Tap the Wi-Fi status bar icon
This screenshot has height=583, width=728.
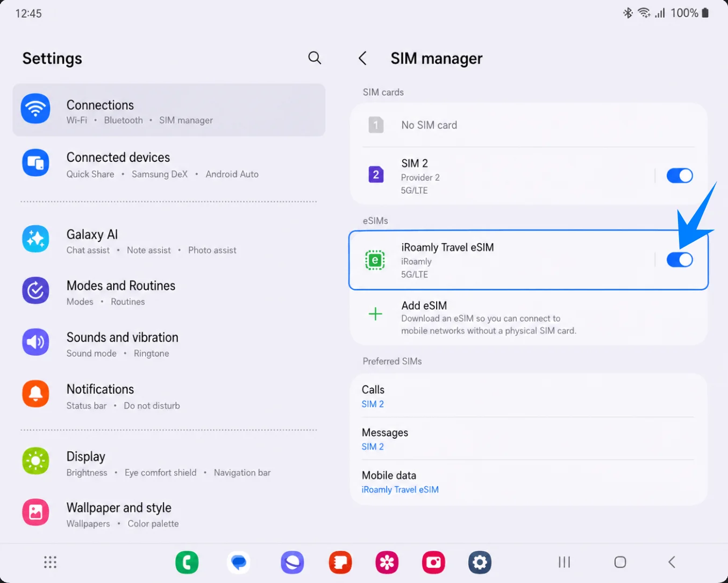(x=644, y=13)
